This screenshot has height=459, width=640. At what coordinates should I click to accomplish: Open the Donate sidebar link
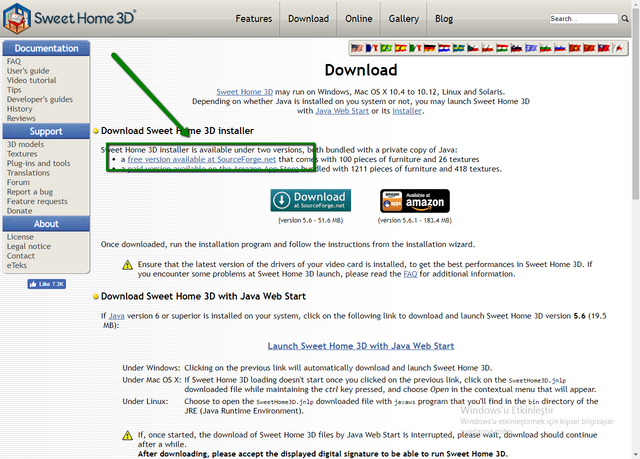click(19, 211)
